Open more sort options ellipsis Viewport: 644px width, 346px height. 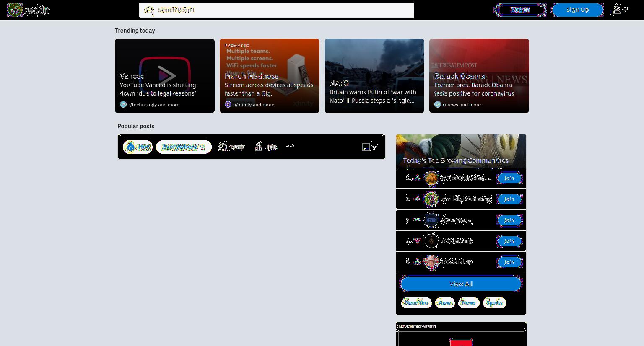pyautogui.click(x=290, y=146)
